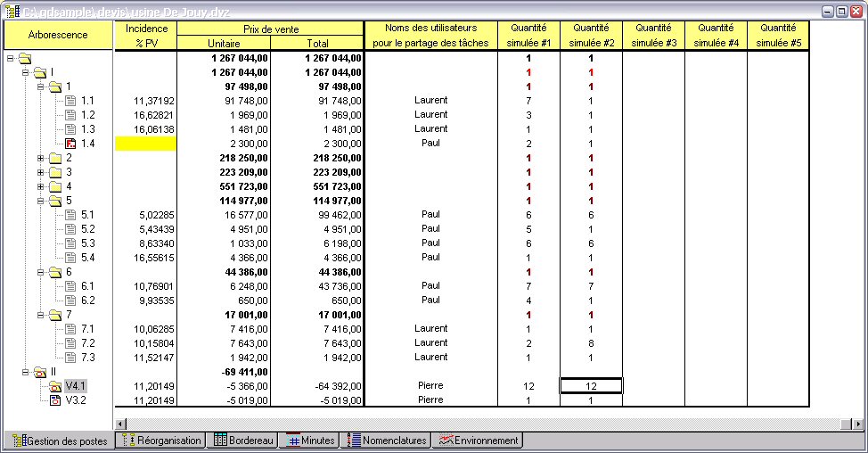The image size is (868, 453).
Task: Click the root folder icon in tree
Action: (24, 58)
